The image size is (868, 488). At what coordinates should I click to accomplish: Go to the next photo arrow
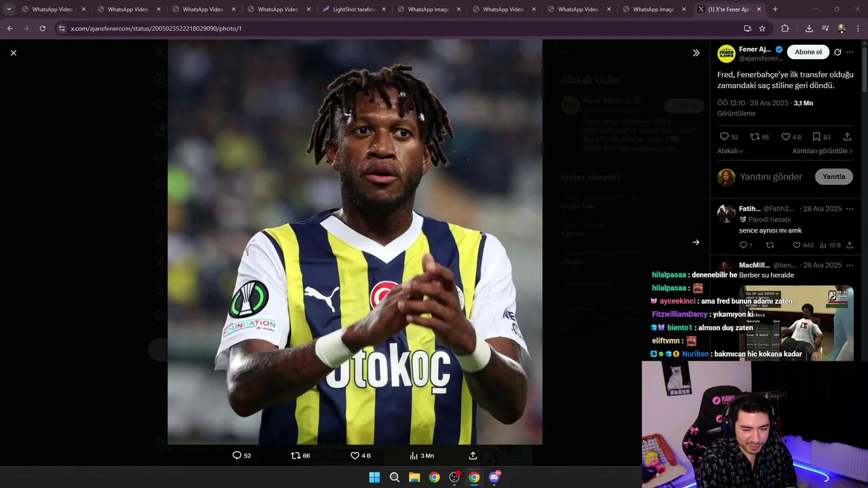[x=696, y=242]
